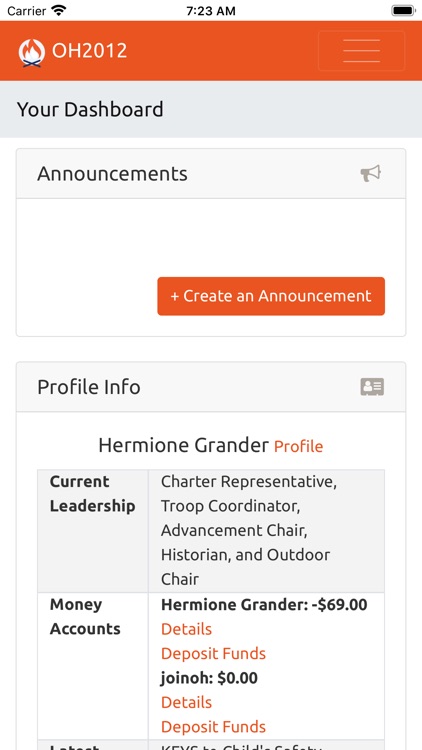Open the Profile link beside Hermione Grander
Viewport: 422px width, 750px height.
299,446
